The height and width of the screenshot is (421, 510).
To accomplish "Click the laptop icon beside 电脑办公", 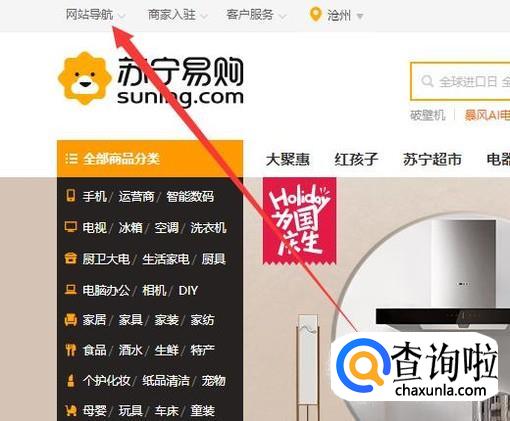I will coord(70,290).
